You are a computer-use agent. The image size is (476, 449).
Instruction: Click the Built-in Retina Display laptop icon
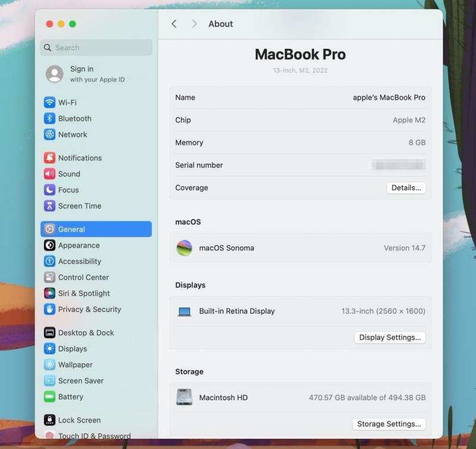(184, 311)
